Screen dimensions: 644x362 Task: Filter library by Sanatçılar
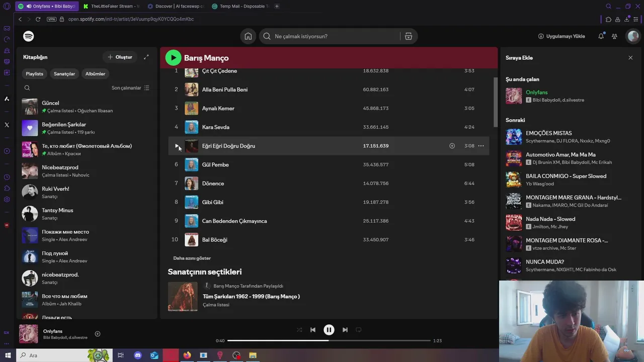64,74
